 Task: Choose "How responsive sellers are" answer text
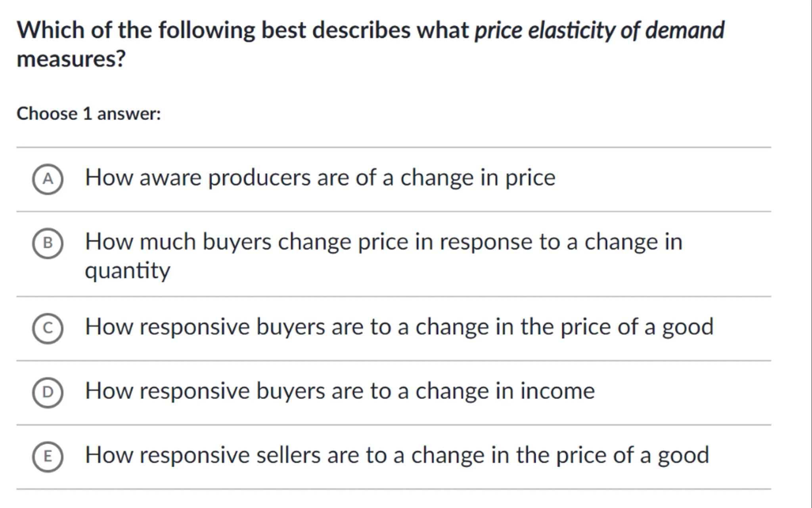(397, 455)
